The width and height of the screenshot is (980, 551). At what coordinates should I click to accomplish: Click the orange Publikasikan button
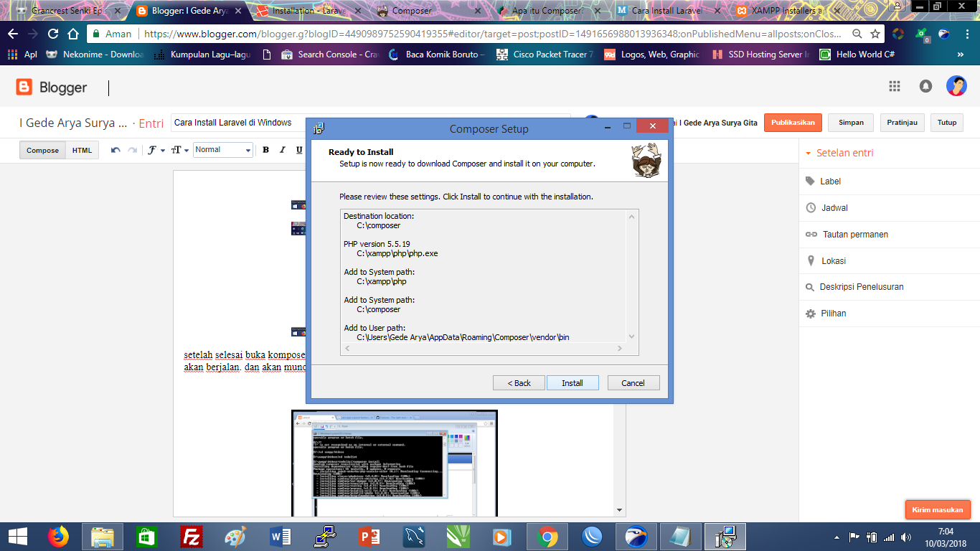click(x=793, y=123)
